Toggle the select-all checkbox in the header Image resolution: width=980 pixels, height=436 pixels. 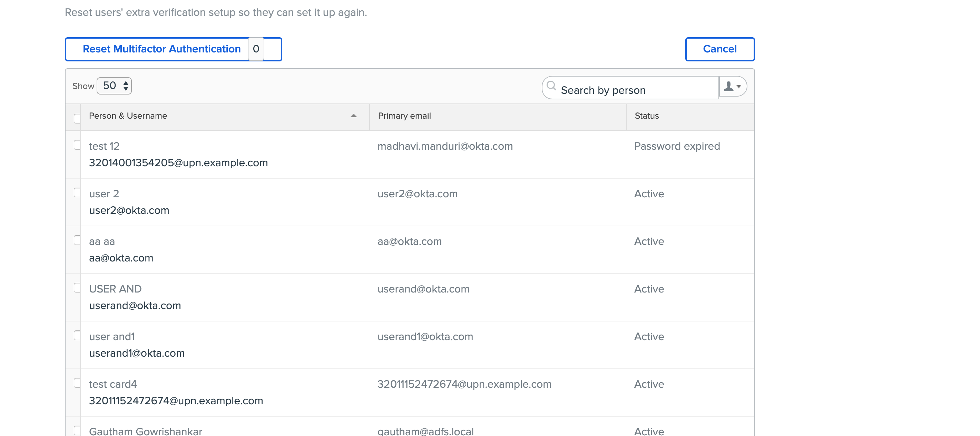tap(77, 118)
